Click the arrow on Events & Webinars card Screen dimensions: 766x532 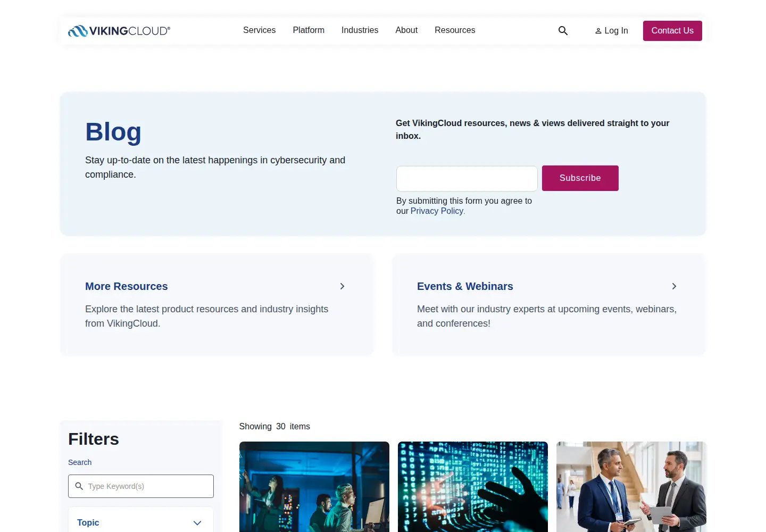pos(675,286)
